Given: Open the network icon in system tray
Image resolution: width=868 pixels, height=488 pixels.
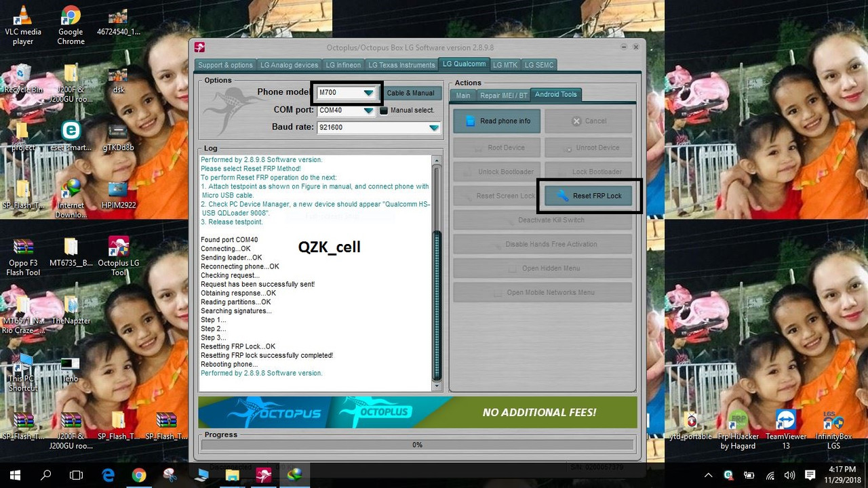Looking at the screenshot, I should [770, 475].
